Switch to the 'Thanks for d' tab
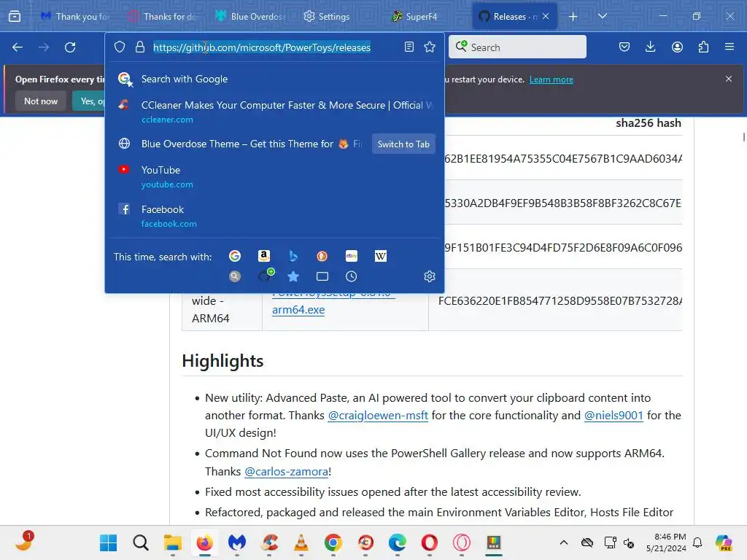 point(163,17)
